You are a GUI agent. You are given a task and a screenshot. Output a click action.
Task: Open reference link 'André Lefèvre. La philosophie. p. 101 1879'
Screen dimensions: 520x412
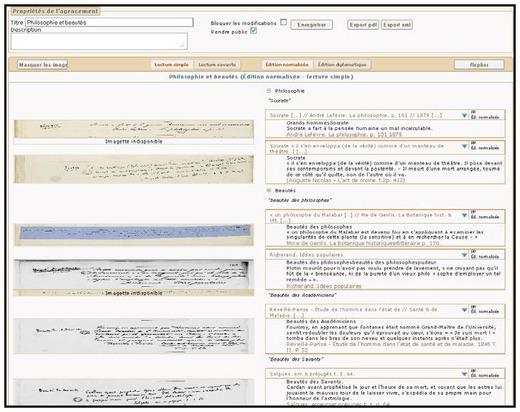point(344,134)
